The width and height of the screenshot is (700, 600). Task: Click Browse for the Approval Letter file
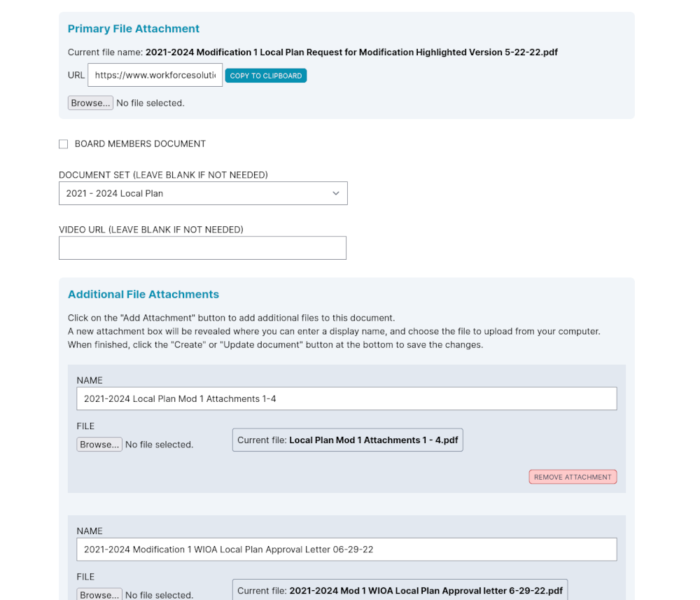click(99, 594)
